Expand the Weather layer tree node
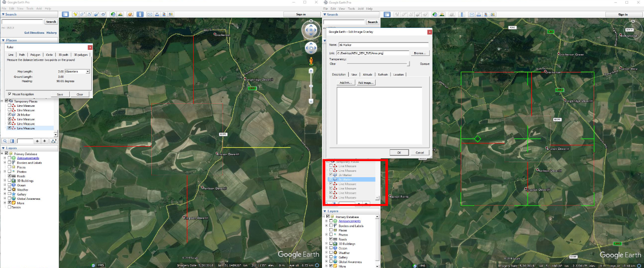 tap(5, 190)
